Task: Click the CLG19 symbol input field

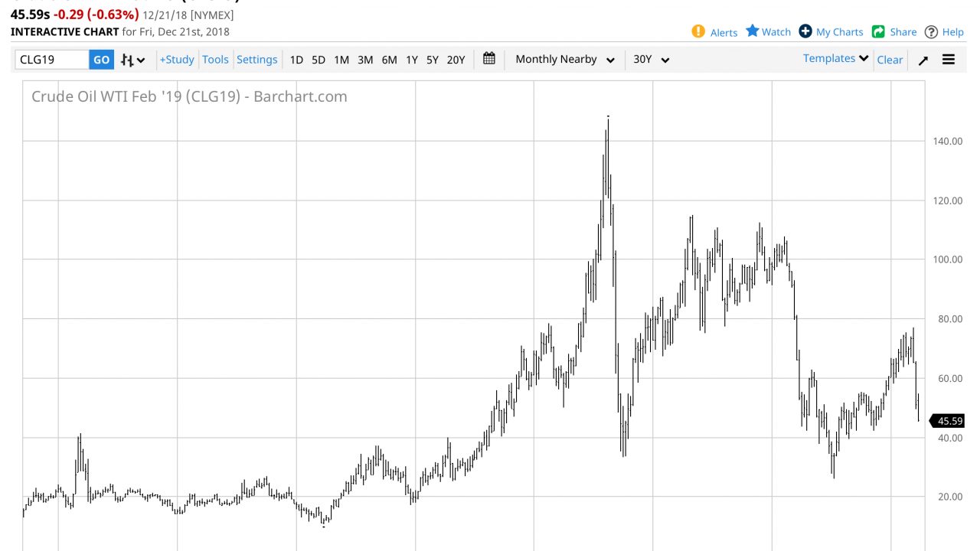Action: pos(52,60)
